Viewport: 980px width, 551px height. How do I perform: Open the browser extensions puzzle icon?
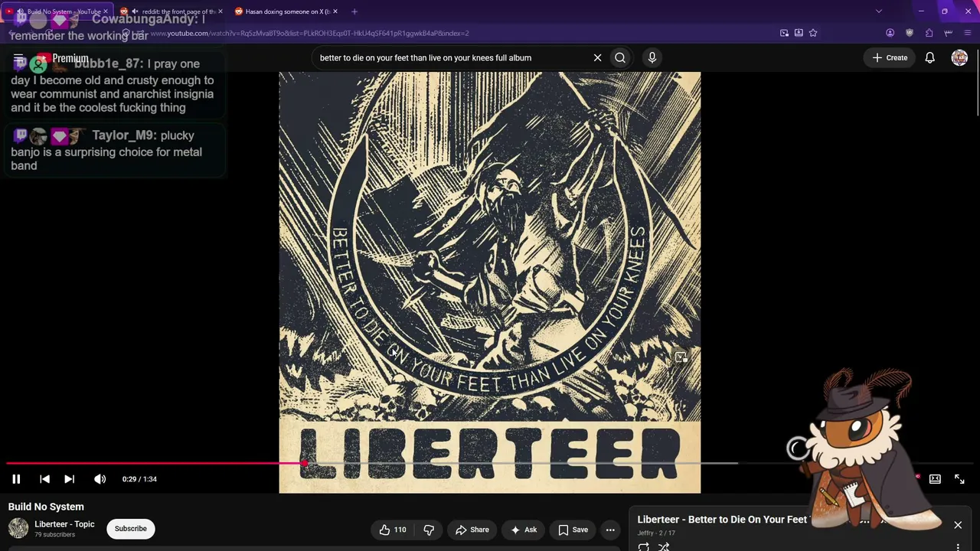[x=929, y=33]
